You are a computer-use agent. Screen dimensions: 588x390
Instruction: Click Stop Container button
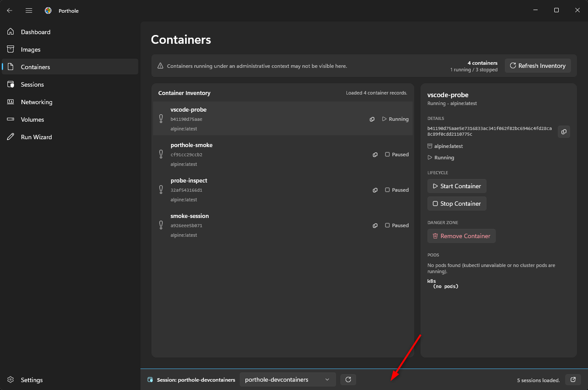tap(457, 204)
